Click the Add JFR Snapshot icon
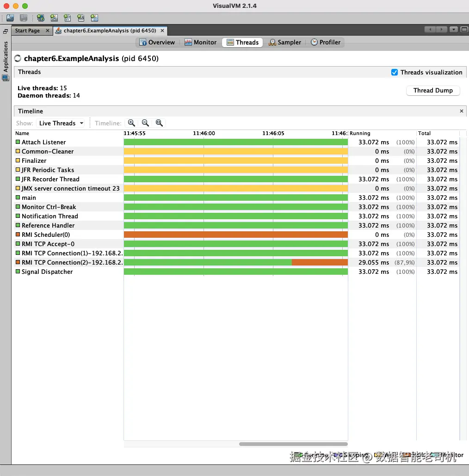469x476 pixels. [94, 18]
